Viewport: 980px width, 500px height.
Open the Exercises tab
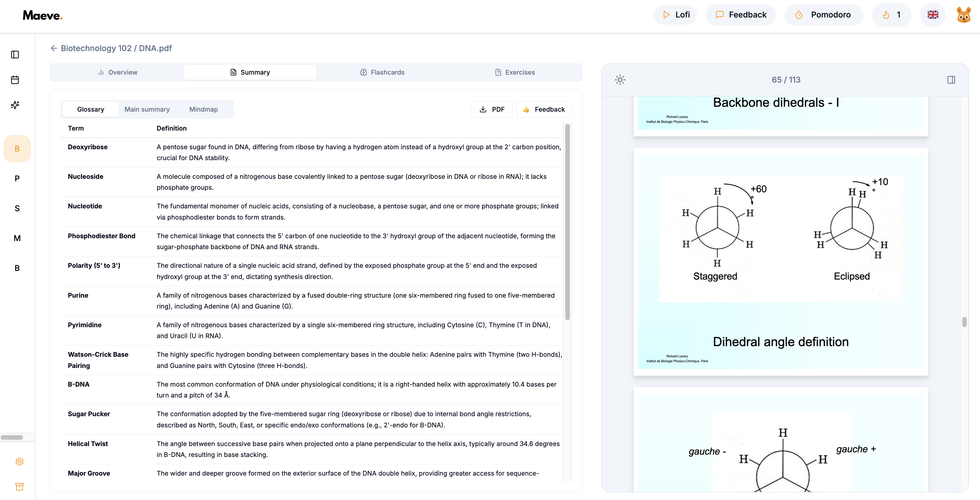(515, 72)
